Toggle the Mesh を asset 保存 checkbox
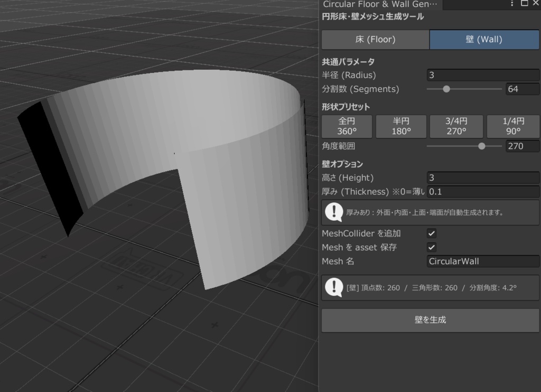 [x=432, y=247]
